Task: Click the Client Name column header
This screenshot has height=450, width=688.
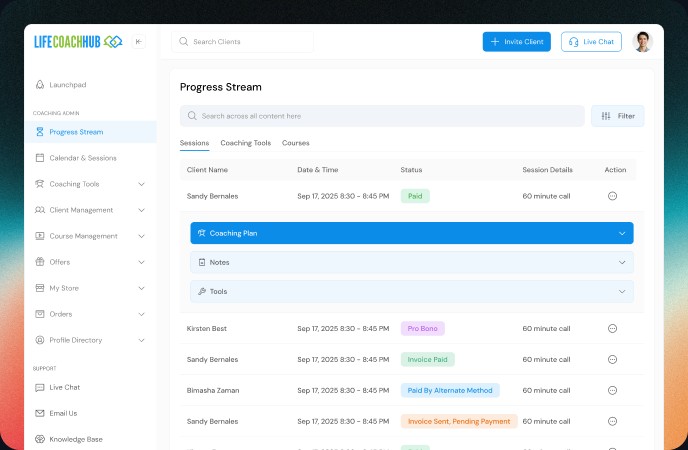Action: (x=207, y=170)
